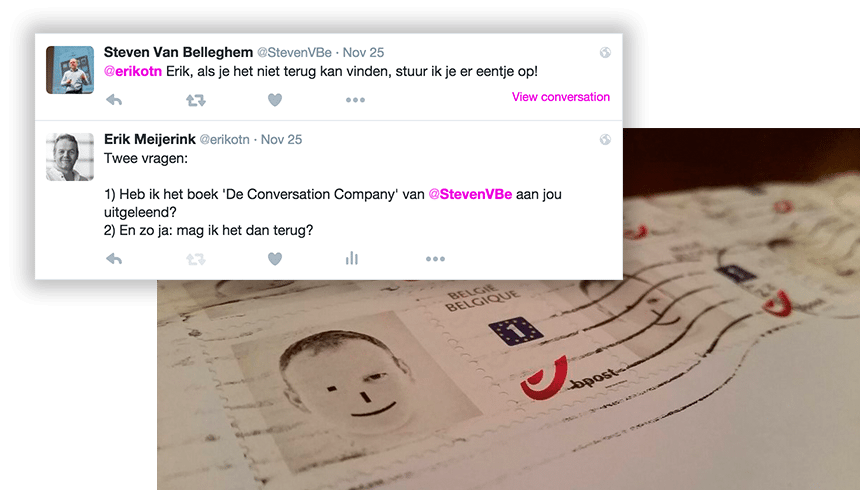Open more options on Steven's tweet
The width and height of the screenshot is (860, 490).
coord(355,100)
